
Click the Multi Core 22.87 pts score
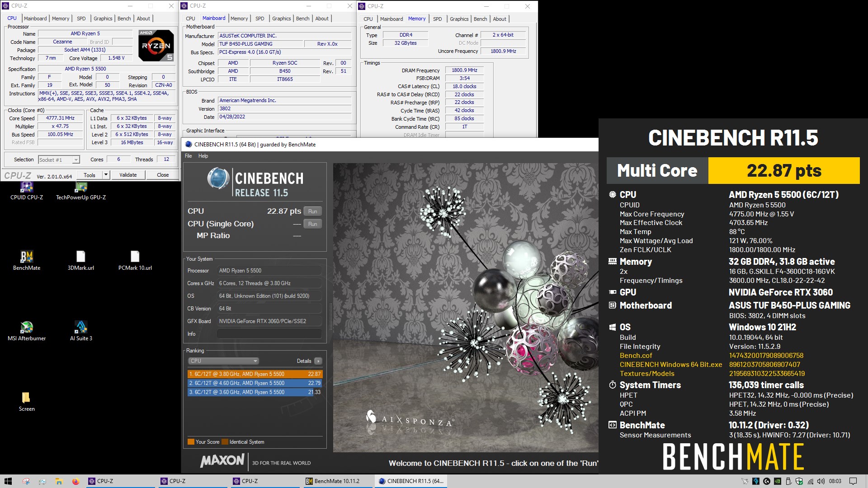pos(784,171)
